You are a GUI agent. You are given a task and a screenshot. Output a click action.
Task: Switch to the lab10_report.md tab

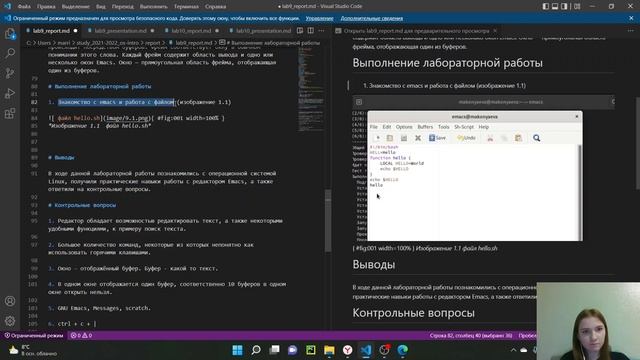tap(191, 31)
